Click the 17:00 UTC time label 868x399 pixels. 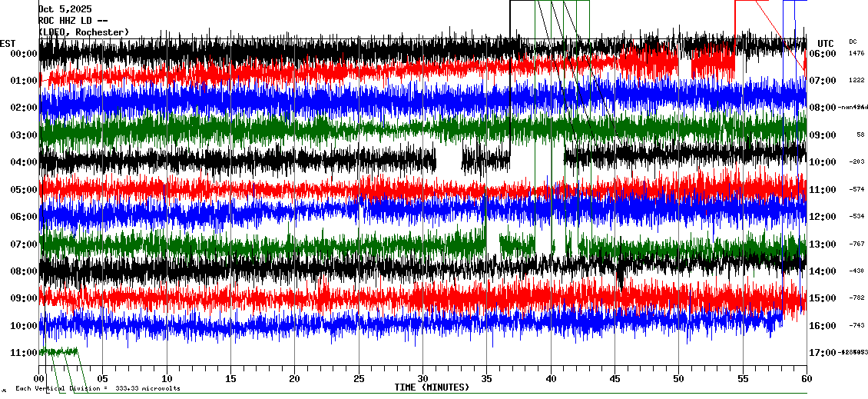click(x=823, y=353)
